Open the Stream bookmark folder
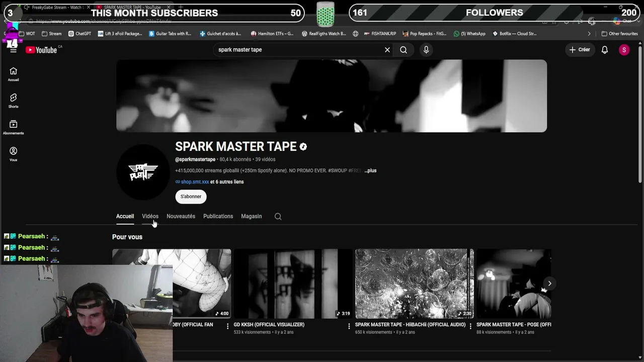The height and width of the screenshot is (362, 644). click(51, 34)
